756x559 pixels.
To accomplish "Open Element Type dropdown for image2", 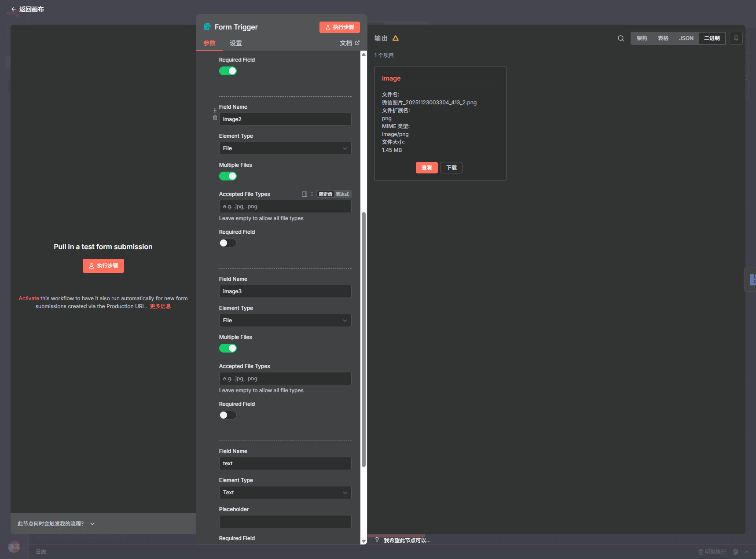I will pyautogui.click(x=285, y=148).
